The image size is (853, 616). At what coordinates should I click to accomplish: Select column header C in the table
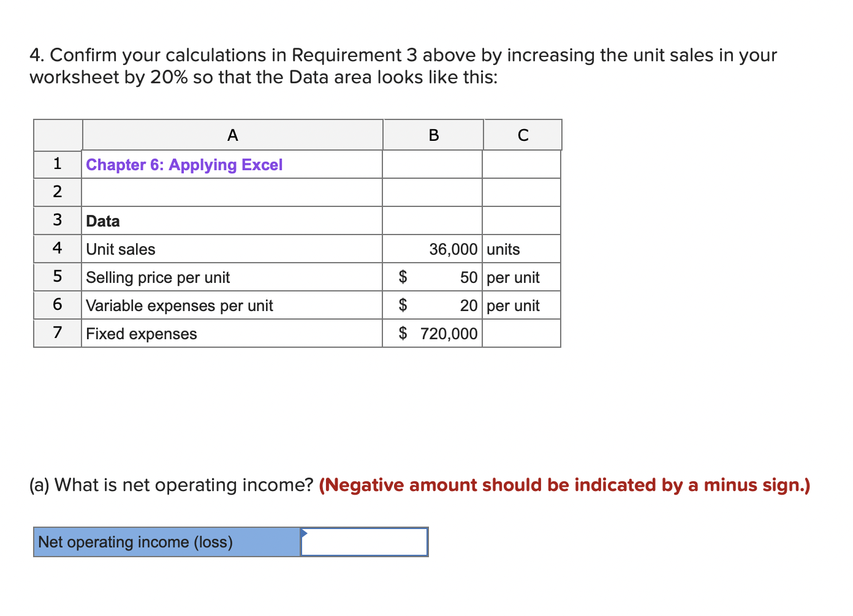pyautogui.click(x=522, y=135)
